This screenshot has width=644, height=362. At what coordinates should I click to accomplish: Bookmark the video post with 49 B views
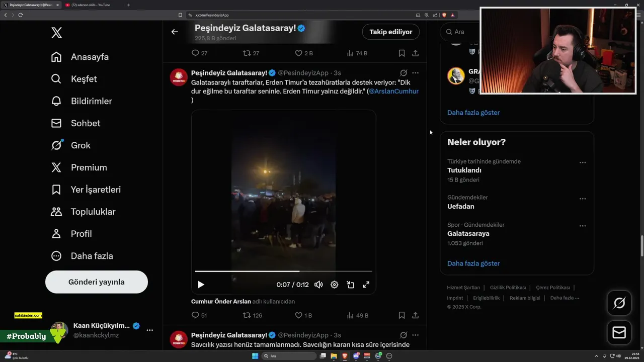click(401, 316)
